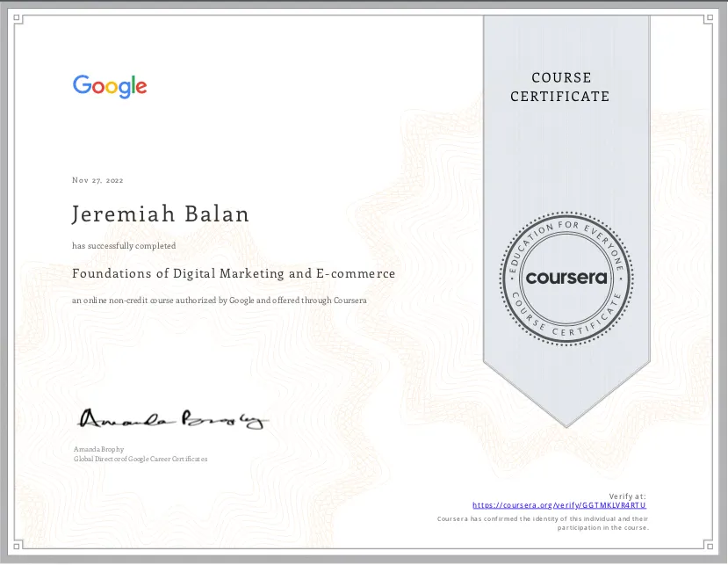Click the Google logo
The height and width of the screenshot is (565, 728).
(x=110, y=86)
